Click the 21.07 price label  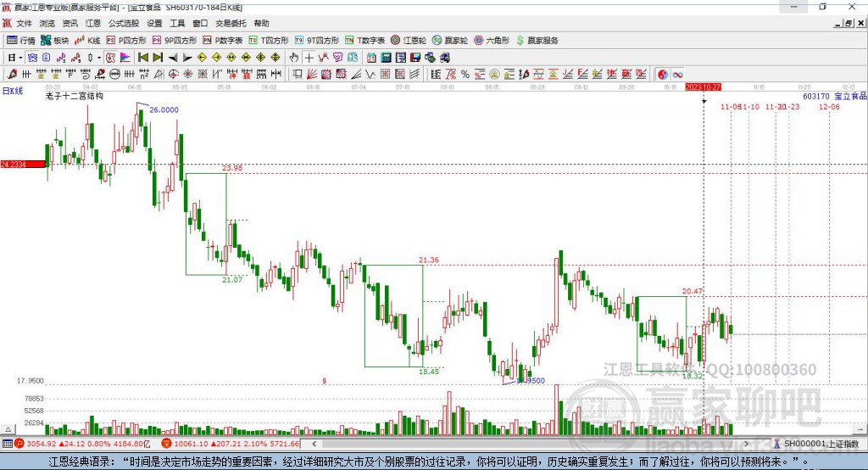[x=232, y=279]
